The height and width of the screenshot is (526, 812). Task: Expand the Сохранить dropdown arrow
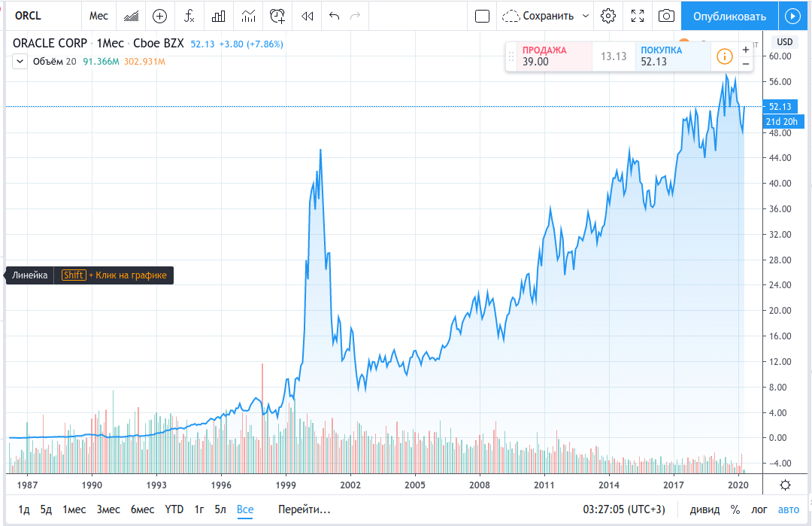pyautogui.click(x=586, y=16)
